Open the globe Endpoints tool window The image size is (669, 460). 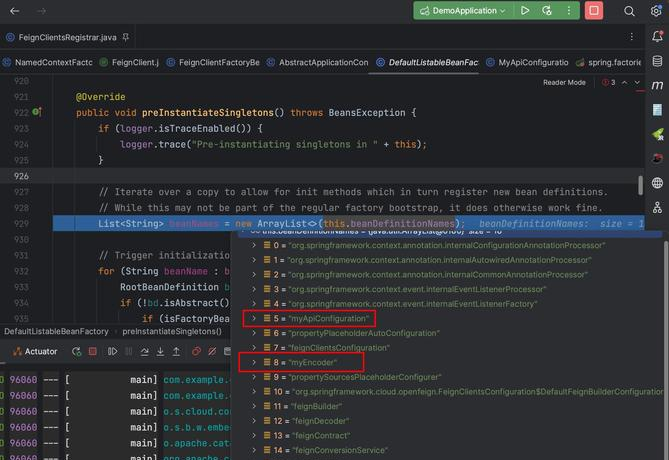click(x=657, y=183)
